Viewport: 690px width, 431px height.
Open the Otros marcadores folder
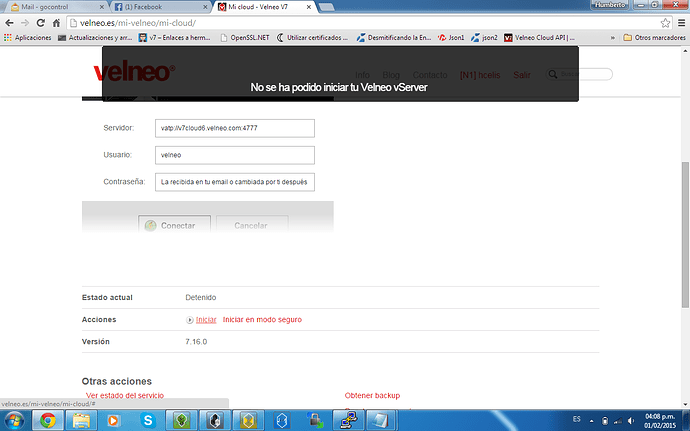pyautogui.click(x=654, y=38)
